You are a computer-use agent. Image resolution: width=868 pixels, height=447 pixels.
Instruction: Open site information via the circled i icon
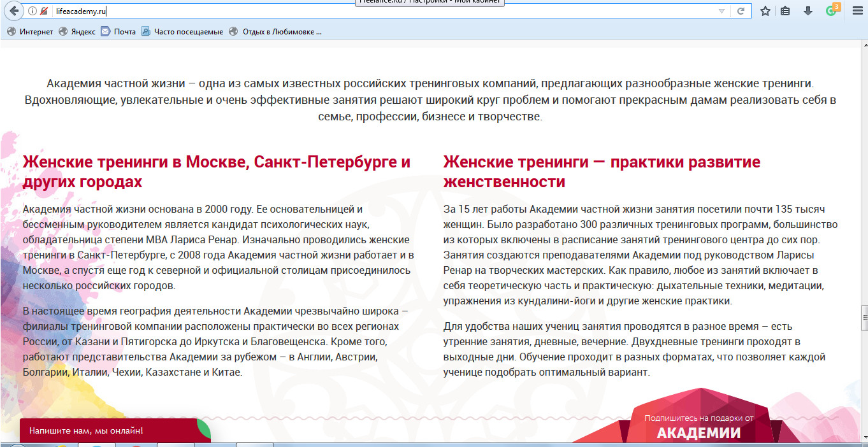pyautogui.click(x=33, y=11)
